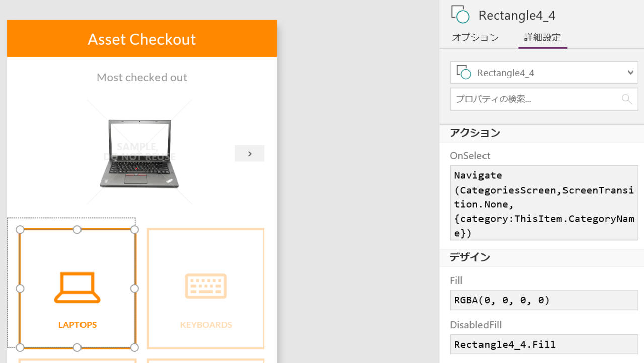Click the search magnifier icon
This screenshot has height=363, width=644.
(626, 99)
